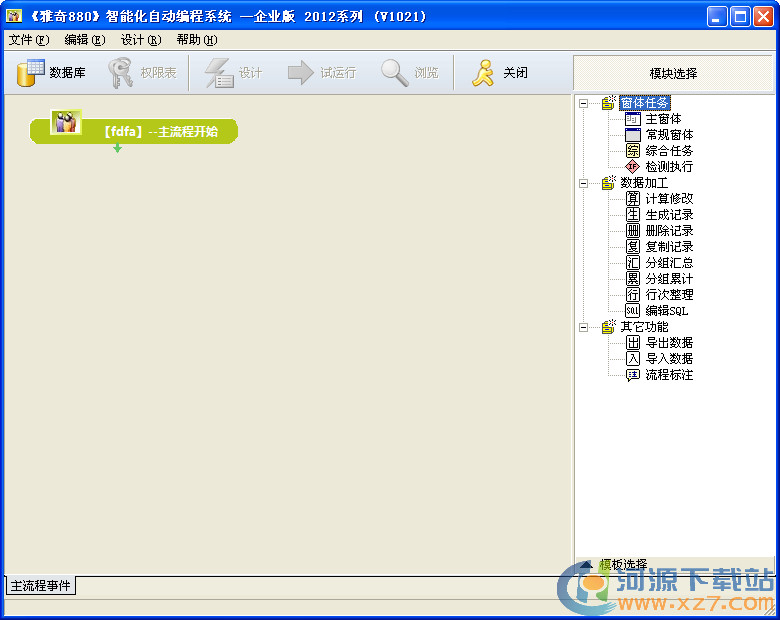The image size is (780, 620).
Task: Click the 主窗体 window icon
Action: [633, 119]
